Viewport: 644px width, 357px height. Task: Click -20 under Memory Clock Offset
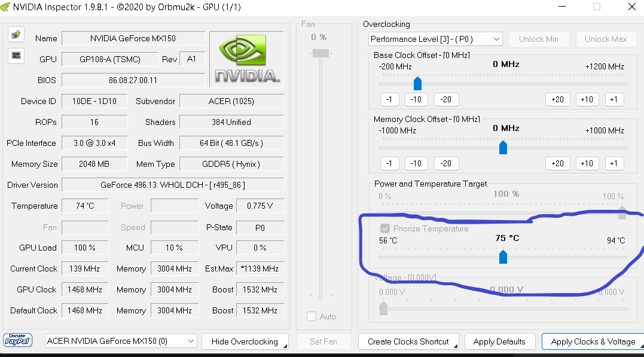pos(446,163)
